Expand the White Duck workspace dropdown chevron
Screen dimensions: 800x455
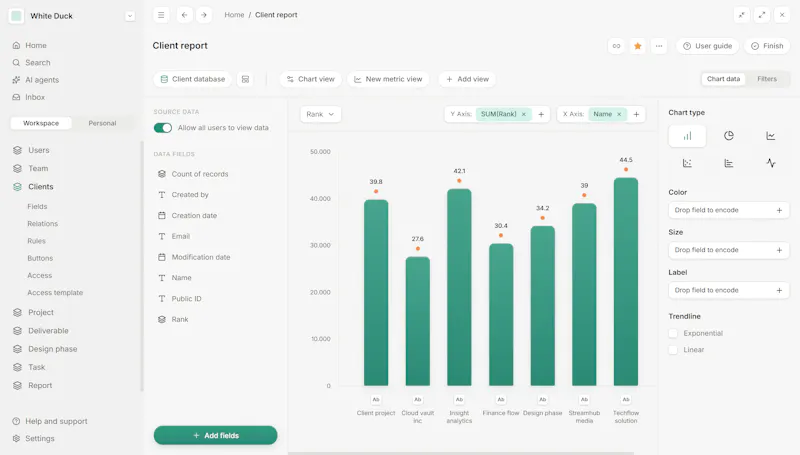[x=130, y=16]
